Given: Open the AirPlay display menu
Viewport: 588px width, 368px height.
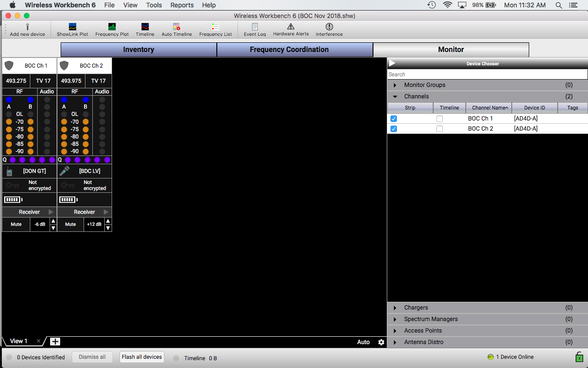Looking at the screenshot, I should 462,5.
